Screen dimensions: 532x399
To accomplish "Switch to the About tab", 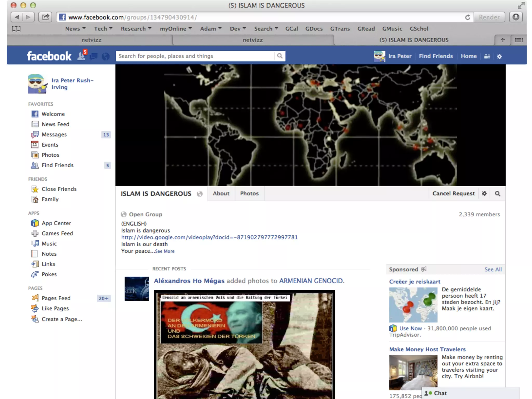I will tap(221, 194).
